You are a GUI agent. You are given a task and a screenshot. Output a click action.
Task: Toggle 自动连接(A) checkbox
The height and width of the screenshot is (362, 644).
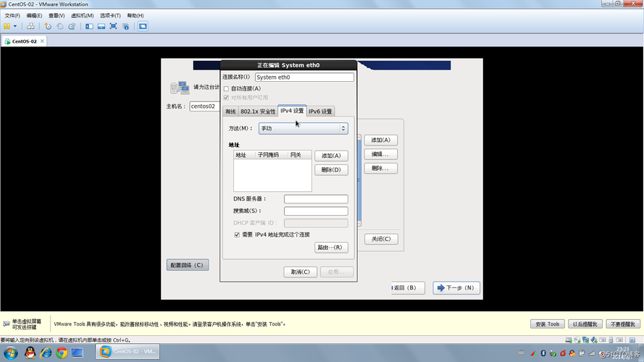tap(226, 88)
